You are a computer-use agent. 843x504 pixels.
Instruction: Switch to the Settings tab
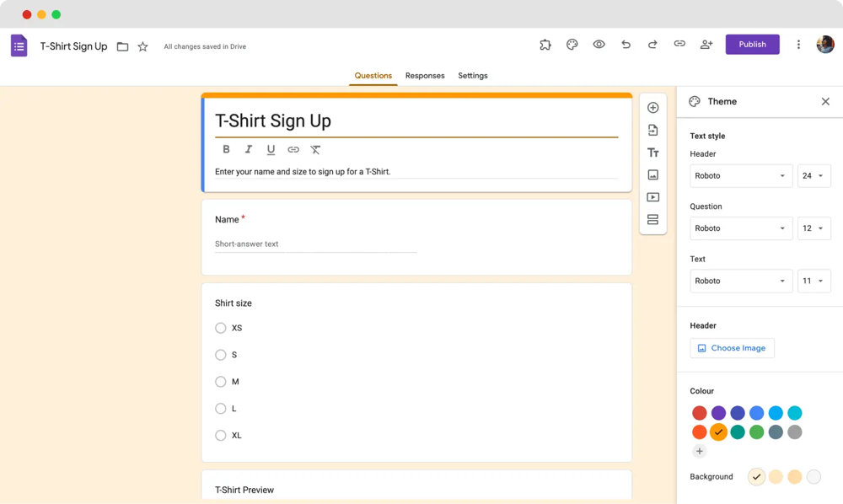[473, 75]
